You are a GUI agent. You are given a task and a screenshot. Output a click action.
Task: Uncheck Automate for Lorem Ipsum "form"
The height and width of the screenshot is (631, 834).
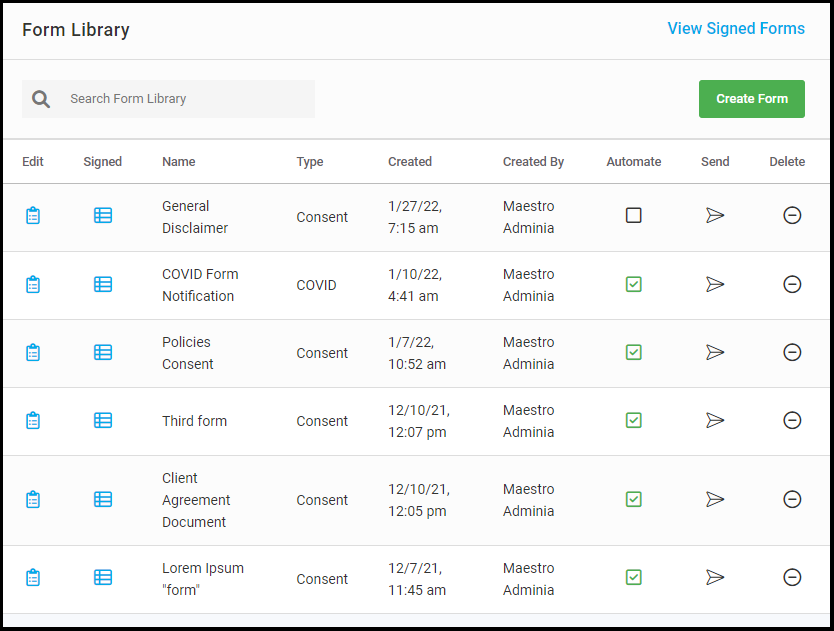pos(633,577)
